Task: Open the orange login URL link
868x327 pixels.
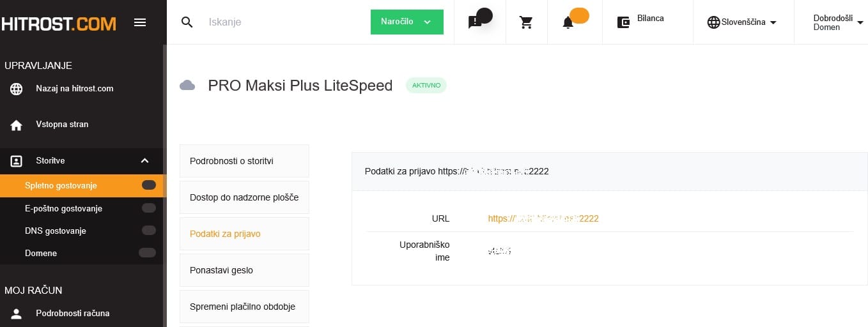Action: 543,218
